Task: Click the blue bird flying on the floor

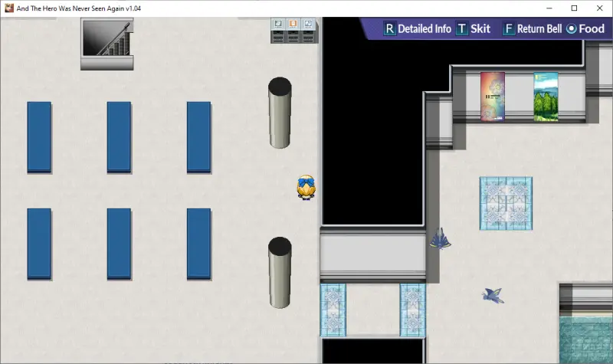Action: point(493,294)
